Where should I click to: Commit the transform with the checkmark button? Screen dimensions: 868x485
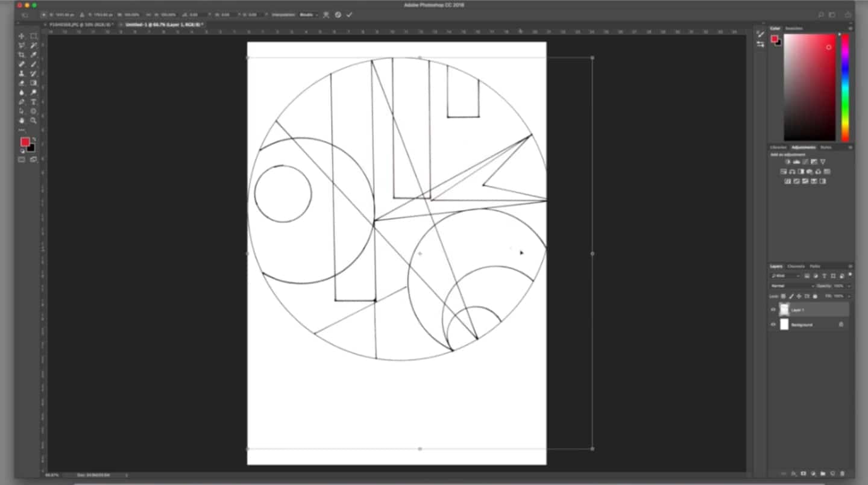(x=348, y=15)
